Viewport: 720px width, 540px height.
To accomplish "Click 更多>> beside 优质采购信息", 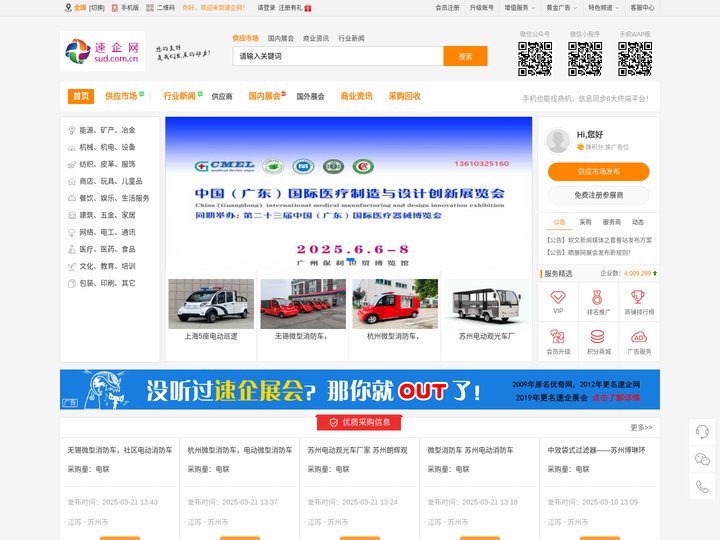I will click(641, 428).
